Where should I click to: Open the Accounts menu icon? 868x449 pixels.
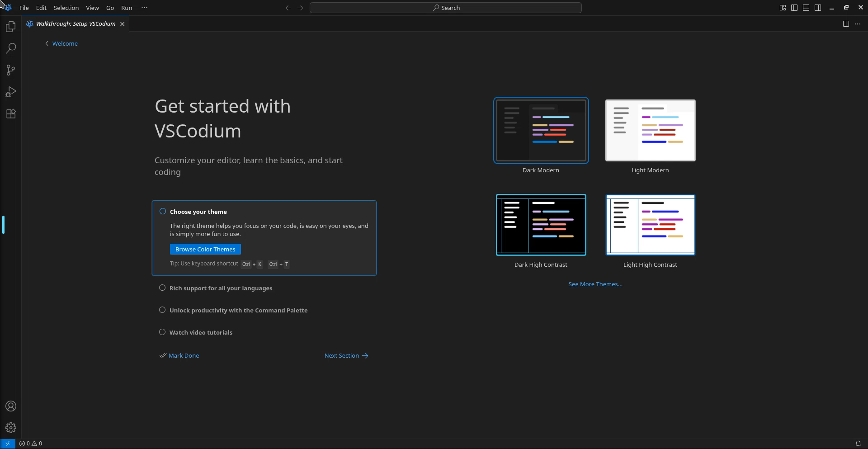tap(11, 406)
